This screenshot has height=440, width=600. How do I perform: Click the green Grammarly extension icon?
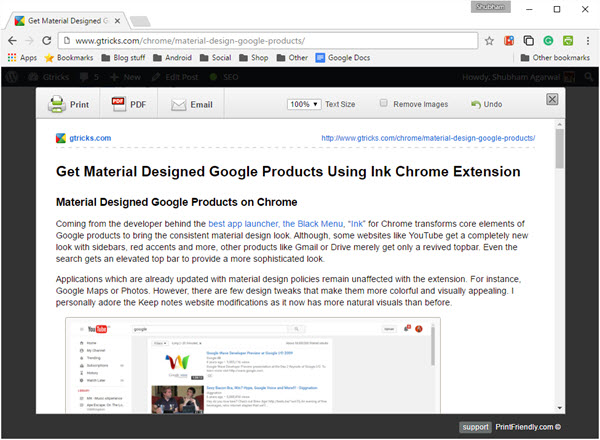point(548,41)
